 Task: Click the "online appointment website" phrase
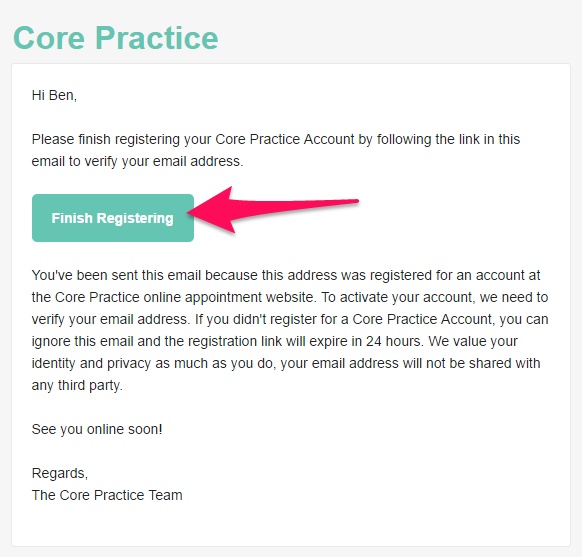pos(230,297)
